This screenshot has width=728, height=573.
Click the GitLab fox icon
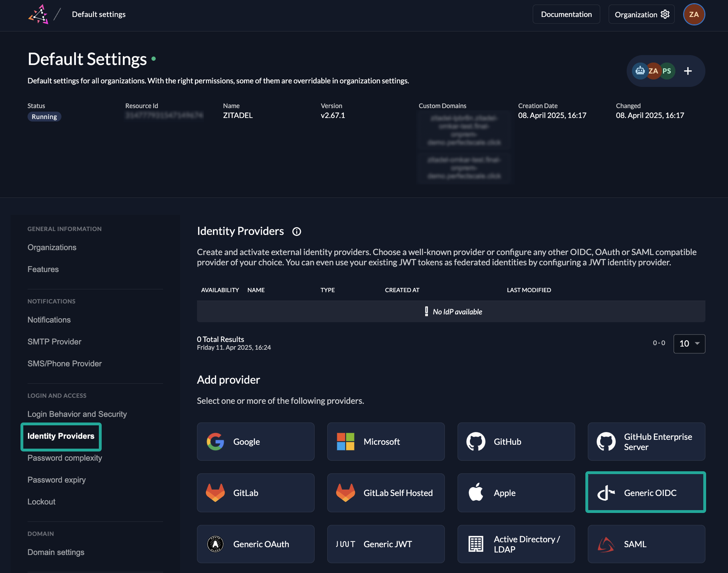tap(215, 493)
